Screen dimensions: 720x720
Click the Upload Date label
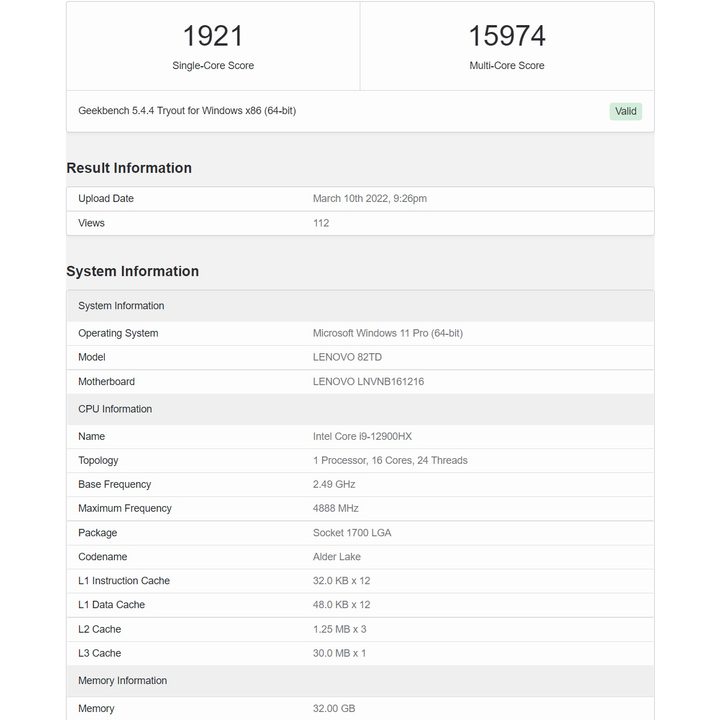point(106,198)
